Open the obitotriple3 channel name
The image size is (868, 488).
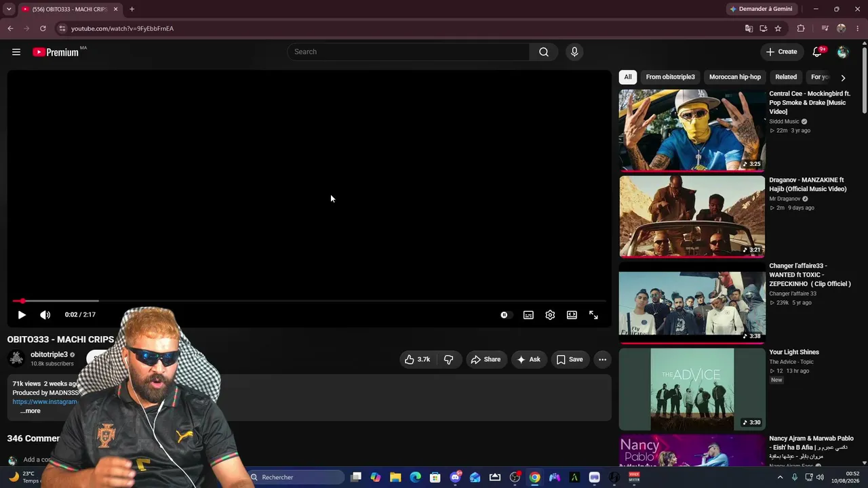tap(49, 355)
